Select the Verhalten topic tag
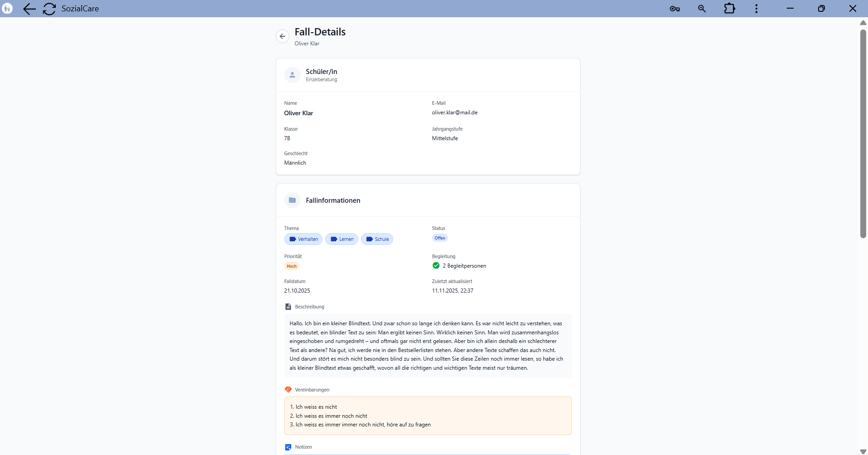 pyautogui.click(x=303, y=239)
